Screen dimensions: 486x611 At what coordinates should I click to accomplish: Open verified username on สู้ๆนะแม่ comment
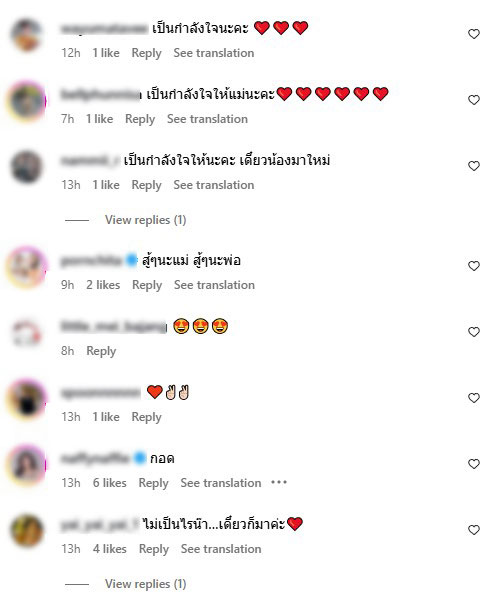point(99,261)
